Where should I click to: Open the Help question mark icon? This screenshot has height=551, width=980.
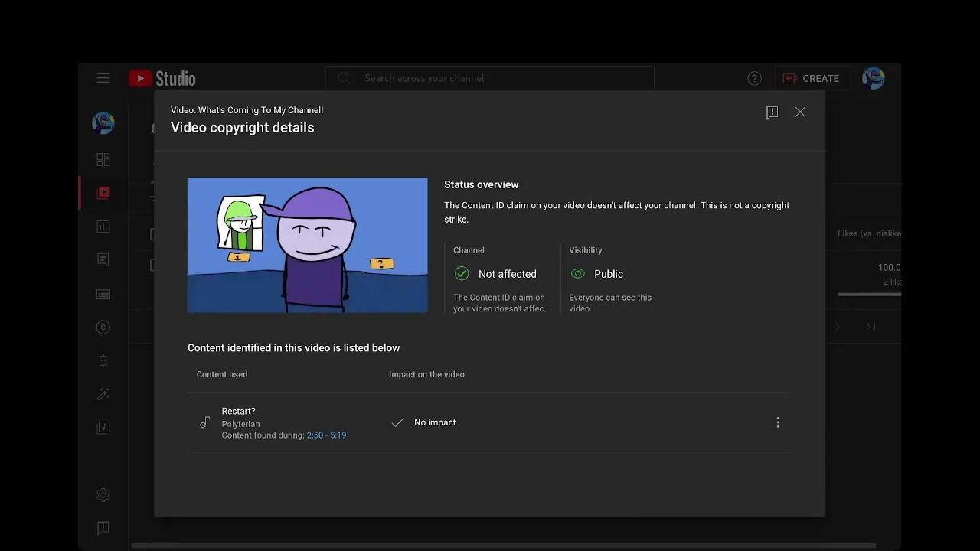(754, 78)
